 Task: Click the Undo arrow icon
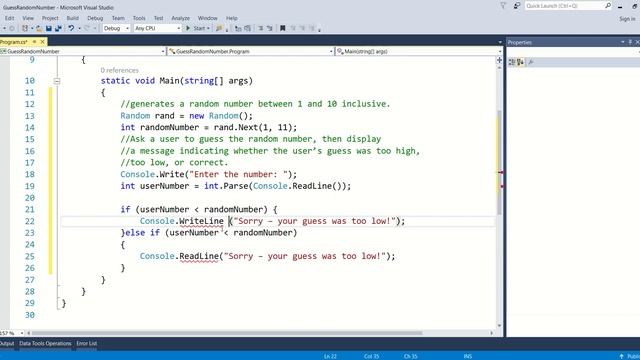pyautogui.click(x=71, y=29)
